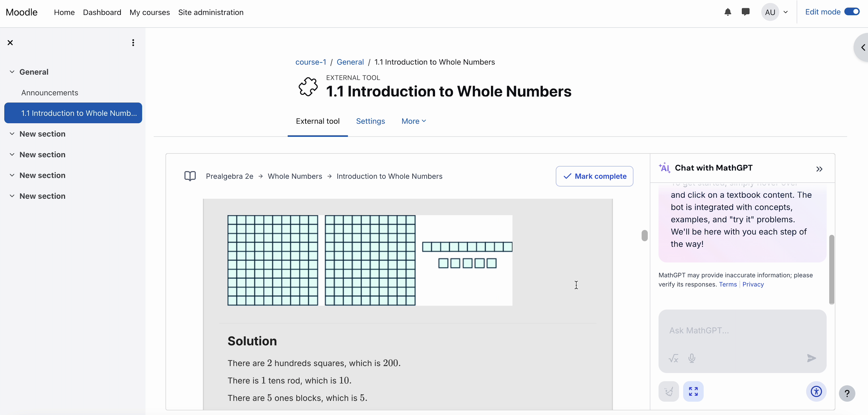The image size is (868, 415).
Task: Open the More dropdown menu
Action: click(x=413, y=121)
